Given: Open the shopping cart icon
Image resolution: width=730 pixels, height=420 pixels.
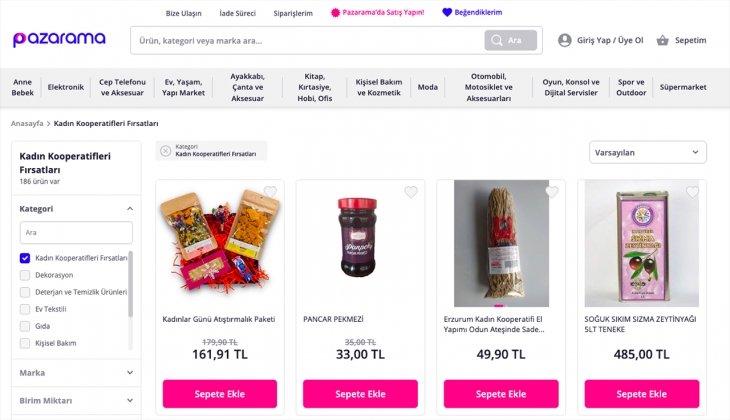Looking at the screenshot, I should 662,40.
